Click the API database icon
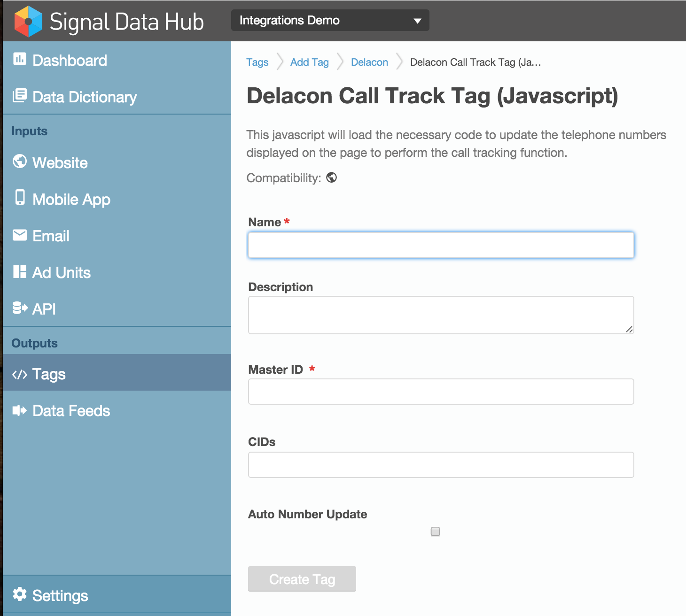This screenshot has height=616, width=686. pyautogui.click(x=20, y=308)
